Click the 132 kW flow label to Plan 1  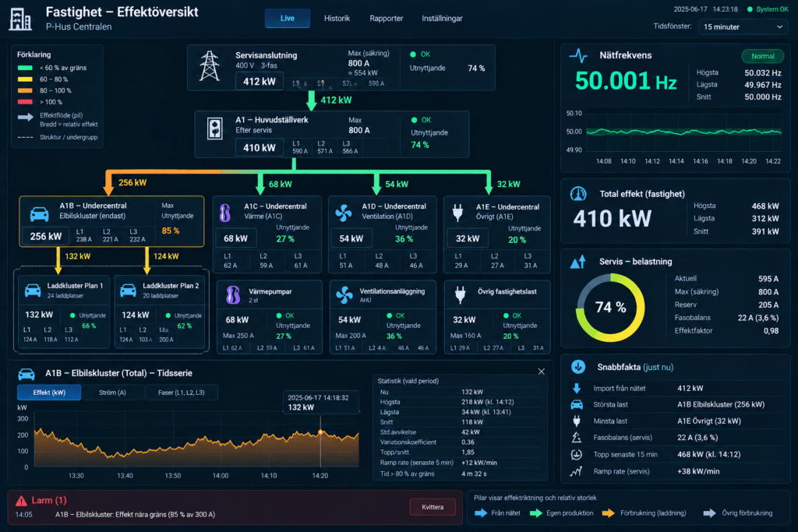click(78, 256)
